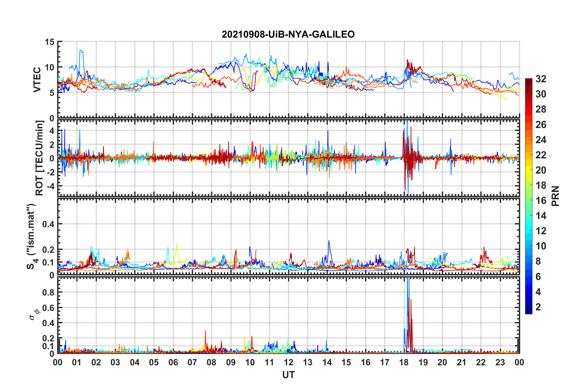Click the VTEC spike near 01 UT

(81, 61)
